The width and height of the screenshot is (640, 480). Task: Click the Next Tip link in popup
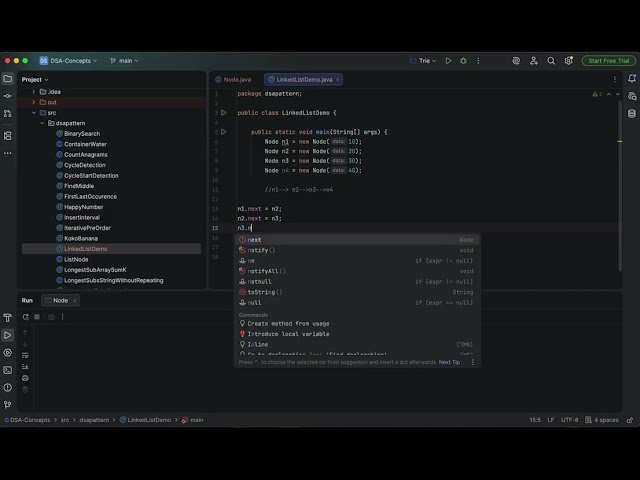pos(449,362)
